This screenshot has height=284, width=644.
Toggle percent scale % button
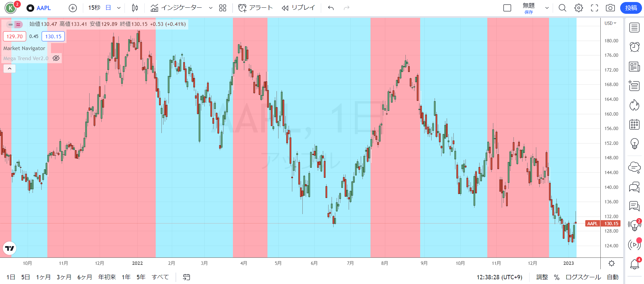coord(557,277)
